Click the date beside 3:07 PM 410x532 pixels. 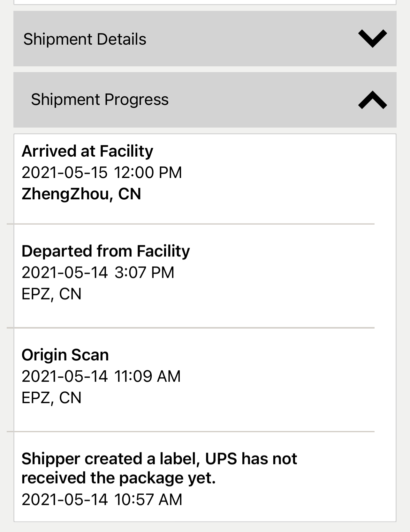point(65,272)
